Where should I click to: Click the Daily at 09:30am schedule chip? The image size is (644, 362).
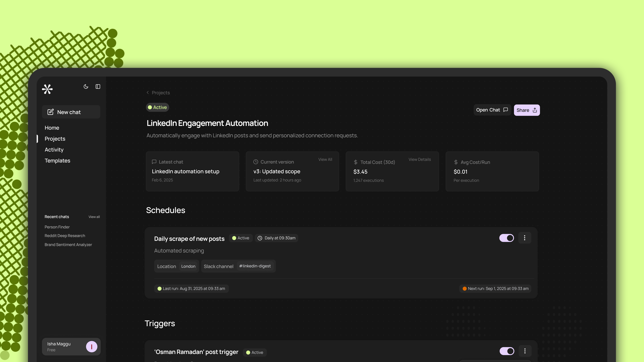(276, 238)
